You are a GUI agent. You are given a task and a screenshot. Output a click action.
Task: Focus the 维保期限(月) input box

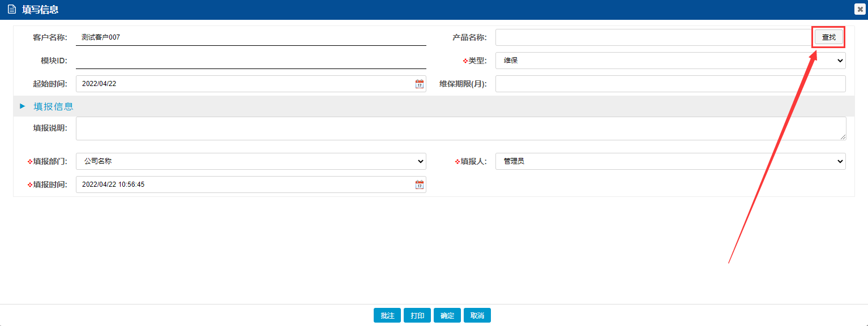click(x=670, y=84)
